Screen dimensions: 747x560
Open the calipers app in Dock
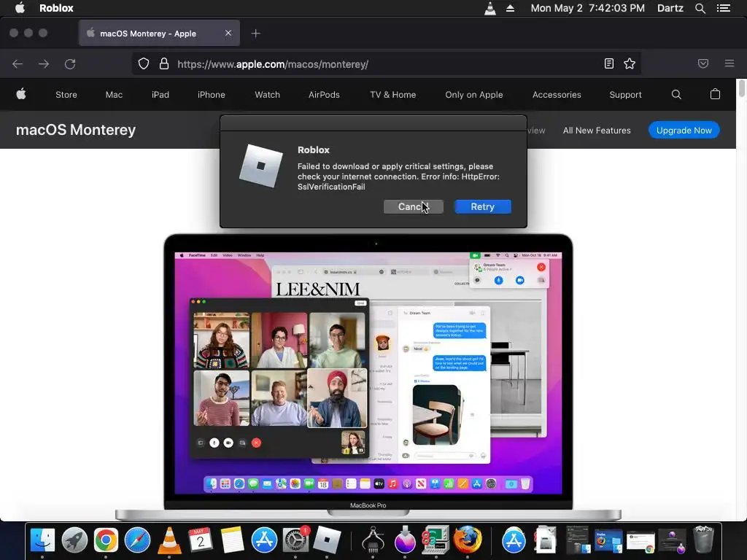(x=373, y=540)
